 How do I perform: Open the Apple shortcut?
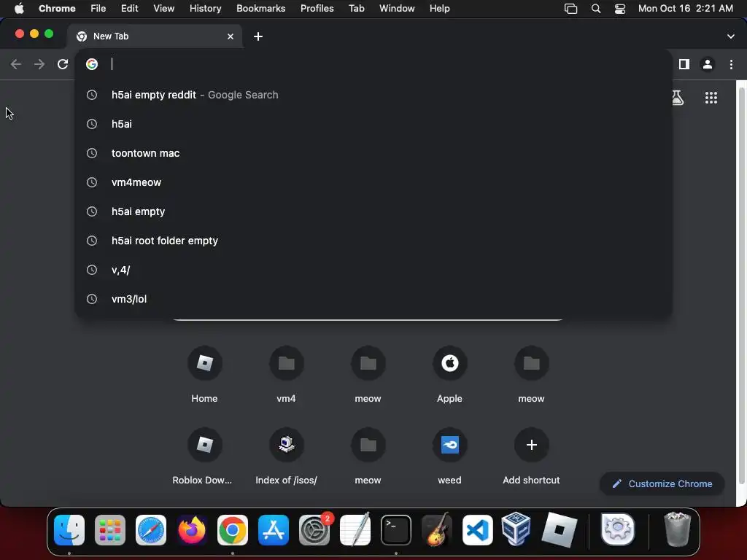pos(449,363)
